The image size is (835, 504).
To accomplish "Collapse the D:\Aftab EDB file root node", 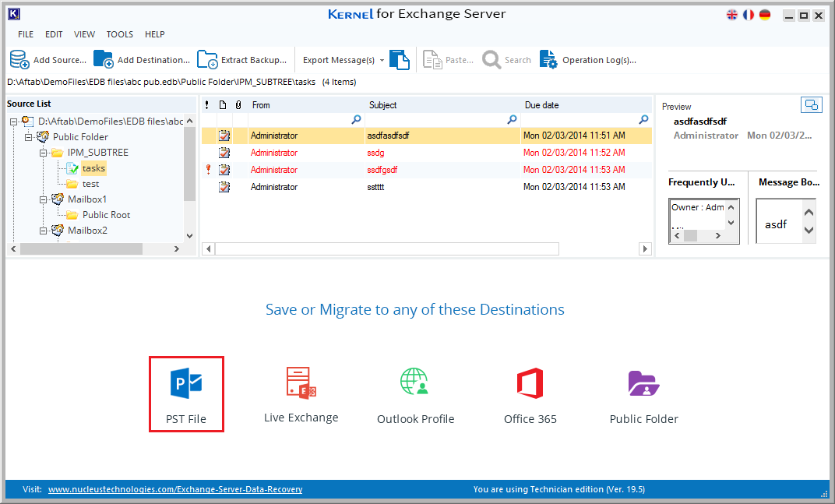I will coord(14,122).
